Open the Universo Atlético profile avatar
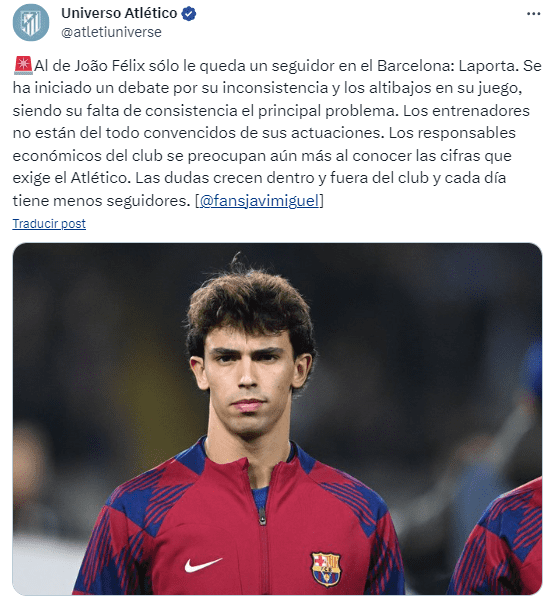 click(31, 22)
